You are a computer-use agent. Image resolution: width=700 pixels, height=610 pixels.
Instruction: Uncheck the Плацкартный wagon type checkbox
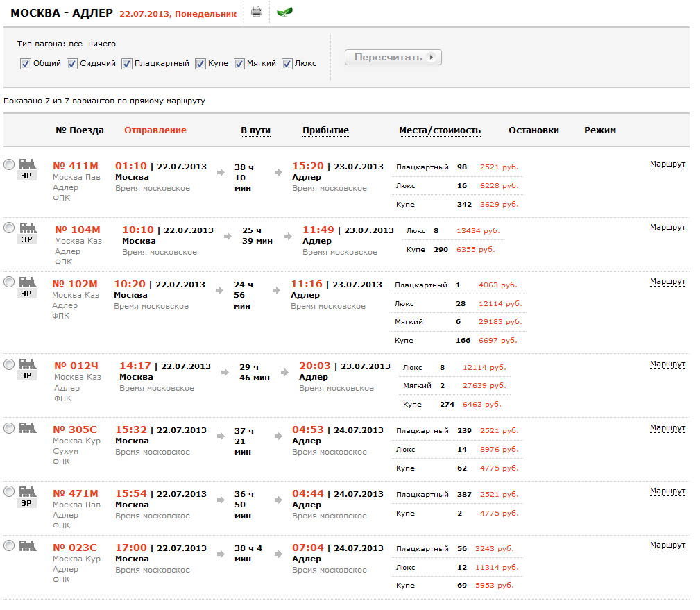(x=127, y=63)
